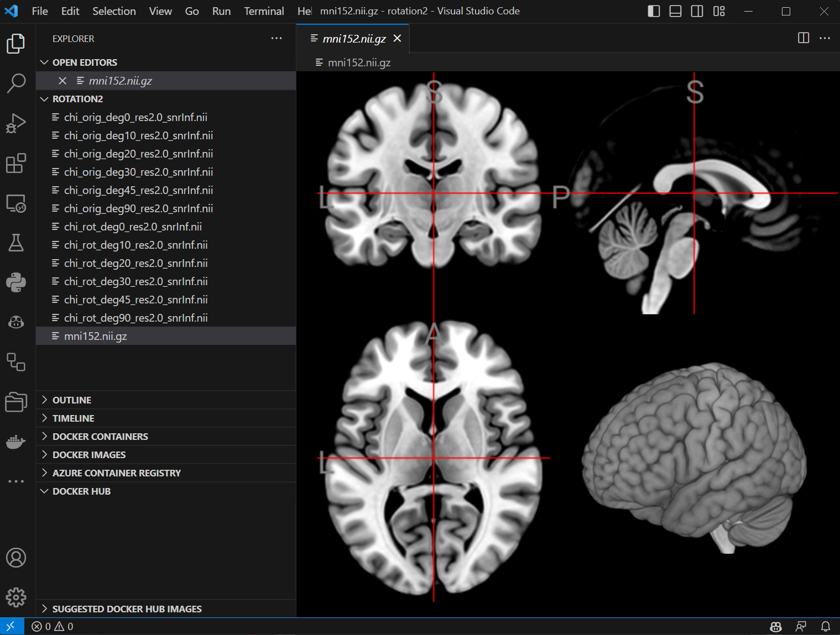This screenshot has width=840, height=635.
Task: Click errors and warnings status indicator
Action: [x=53, y=626]
